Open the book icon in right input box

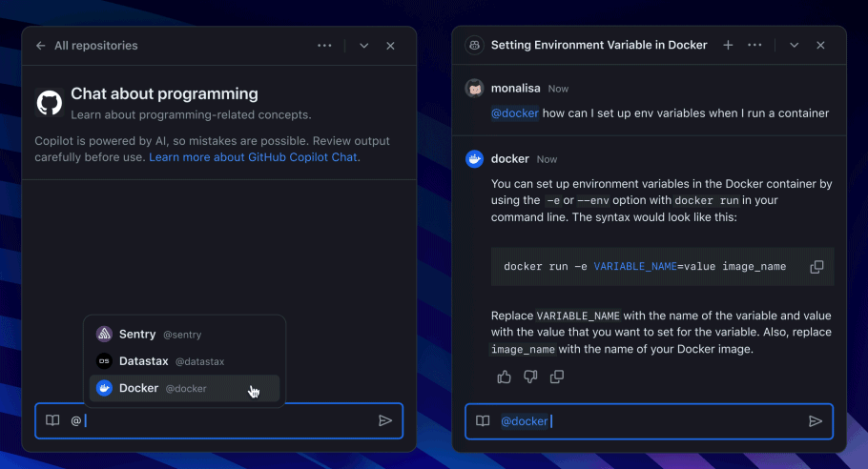pyautogui.click(x=483, y=421)
